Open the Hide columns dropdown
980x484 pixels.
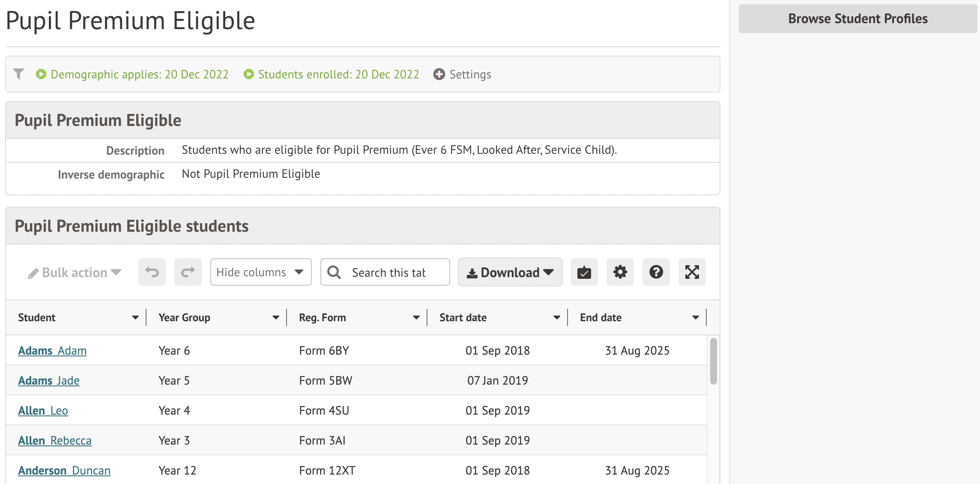pyautogui.click(x=260, y=272)
